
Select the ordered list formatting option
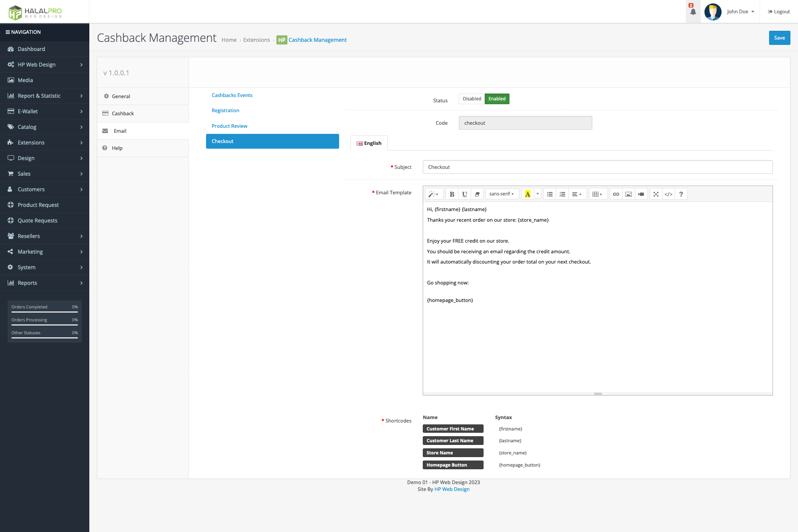click(x=562, y=194)
